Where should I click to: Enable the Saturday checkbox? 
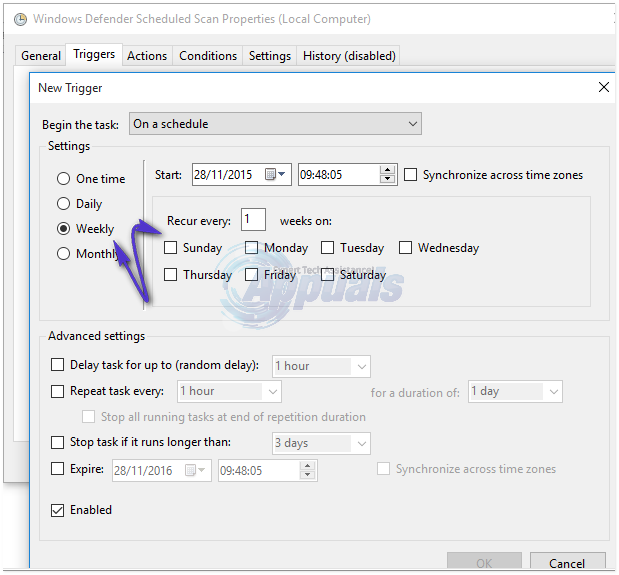[x=327, y=275]
